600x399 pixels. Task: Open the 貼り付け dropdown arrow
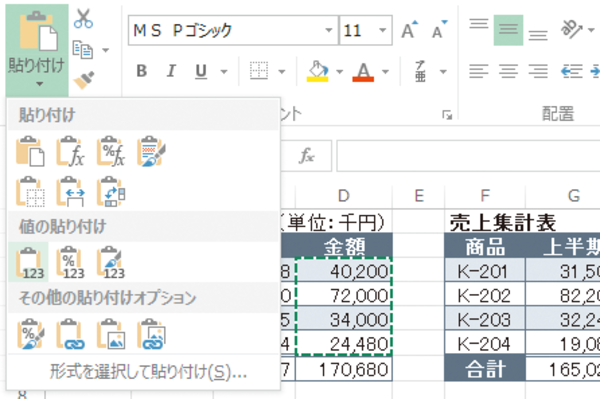[x=39, y=84]
